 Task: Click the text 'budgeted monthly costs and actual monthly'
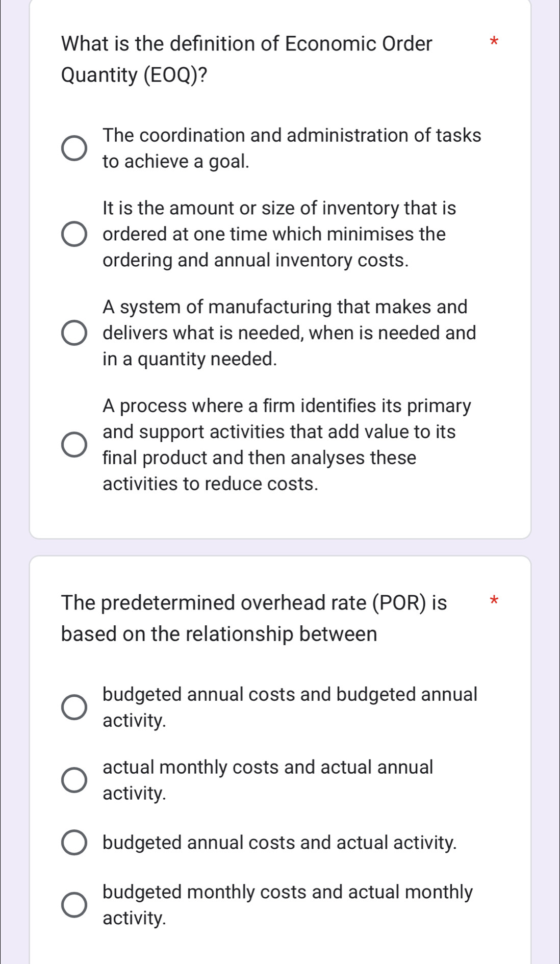(x=288, y=892)
